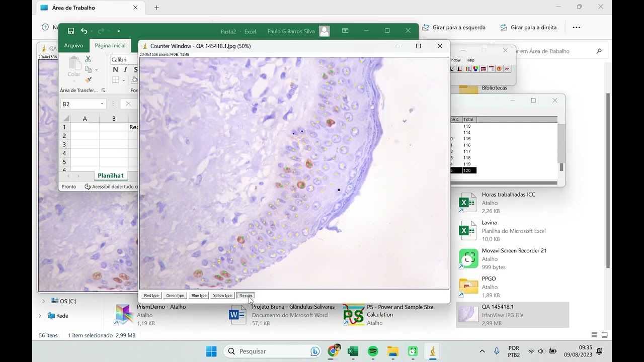Open the Excel undo history dropdown arrow

point(92,31)
